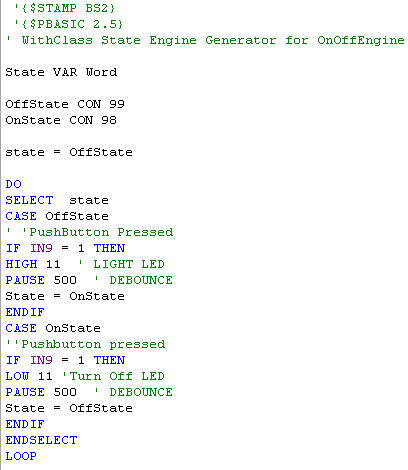The image size is (408, 470).
Task: Click the CASE OffState line
Action: click(x=57, y=216)
